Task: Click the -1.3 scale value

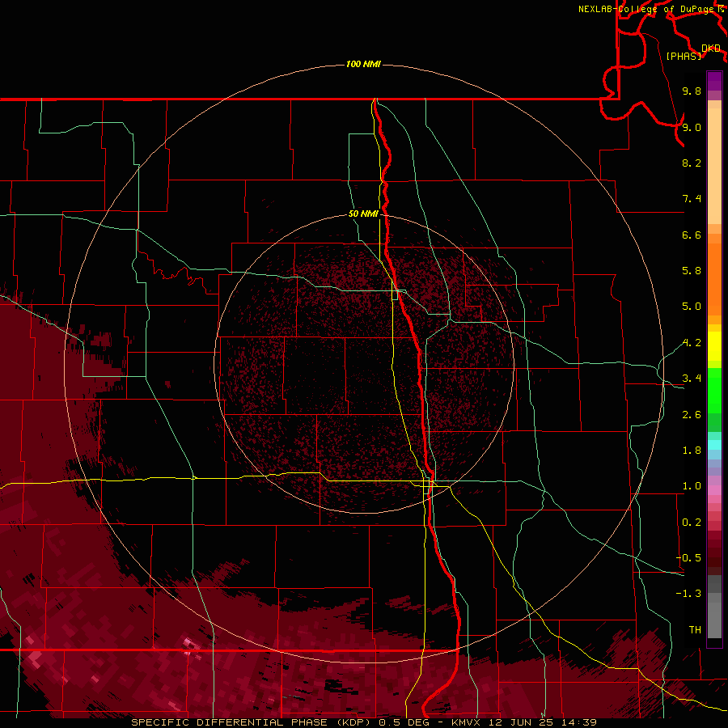Action: [x=688, y=594]
